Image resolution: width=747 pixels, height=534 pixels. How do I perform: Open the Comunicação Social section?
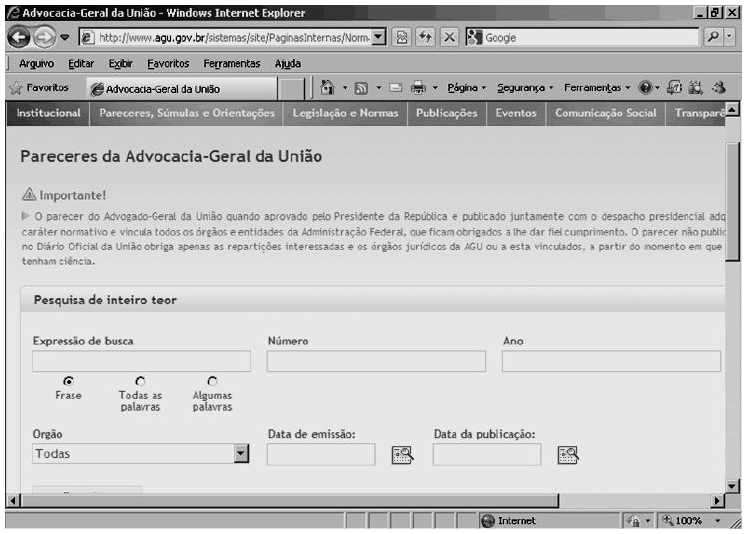(606, 113)
